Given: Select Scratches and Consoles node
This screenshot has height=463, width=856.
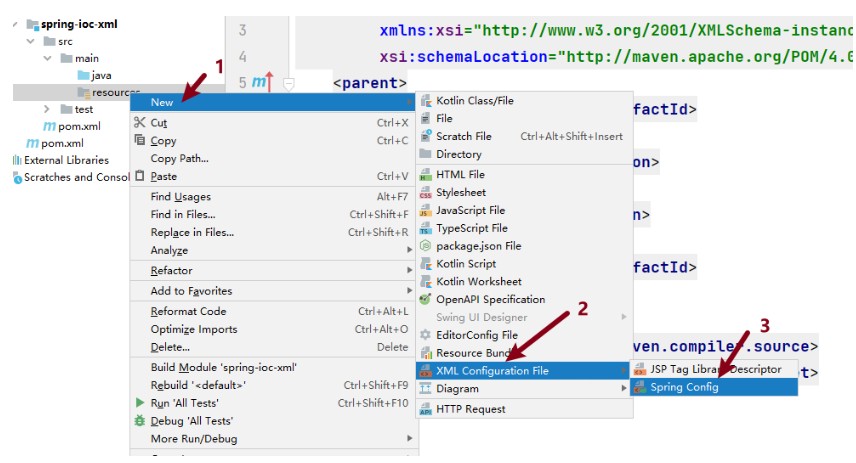Looking at the screenshot, I should pyautogui.click(x=71, y=177).
